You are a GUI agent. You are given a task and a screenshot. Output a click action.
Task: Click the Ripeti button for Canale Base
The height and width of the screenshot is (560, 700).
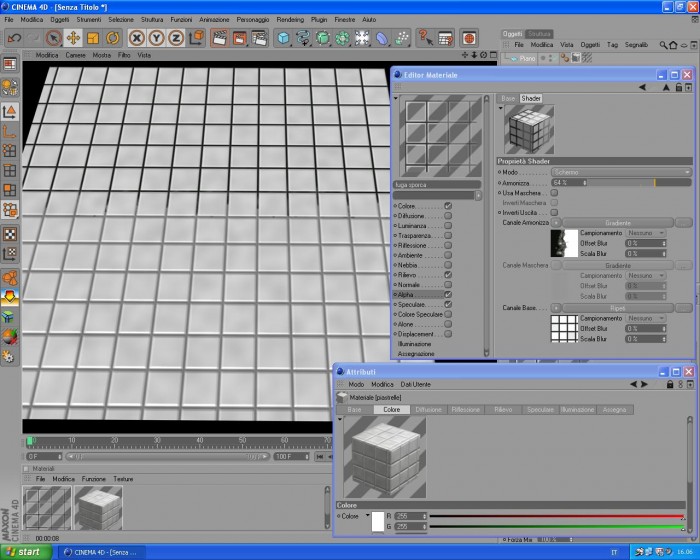(x=618, y=308)
